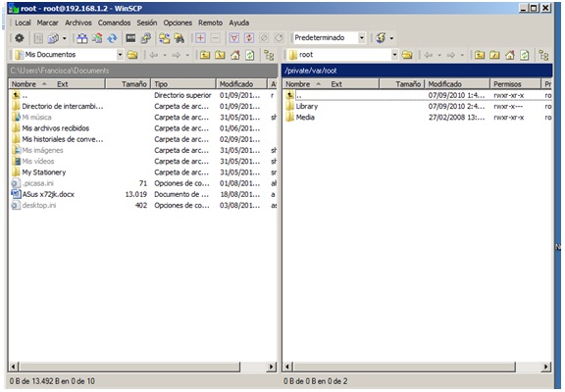This screenshot has height=392, width=565.
Task: Open the console terminal icon
Action: coord(130,38)
